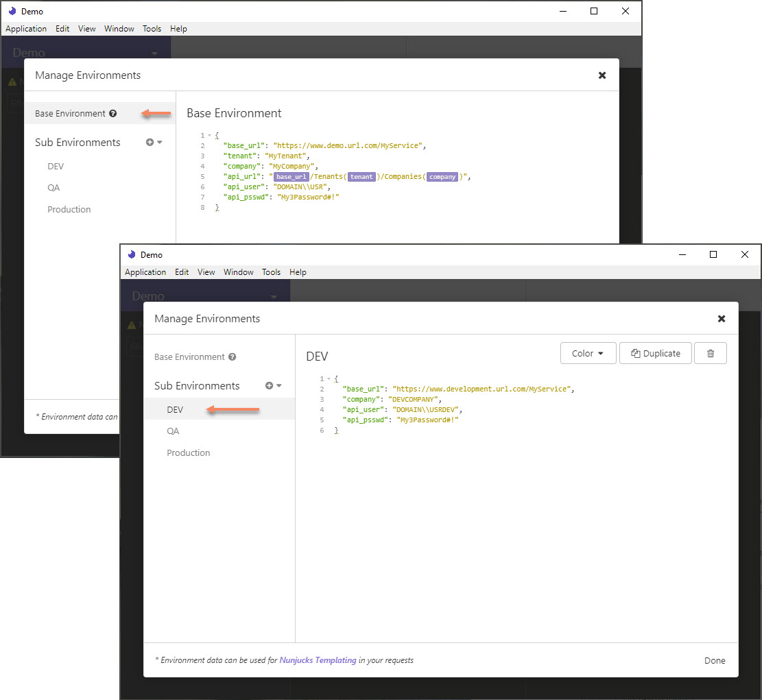The width and height of the screenshot is (762, 700).
Task: Click Base Environment help icon in back dialog
Action: [112, 114]
